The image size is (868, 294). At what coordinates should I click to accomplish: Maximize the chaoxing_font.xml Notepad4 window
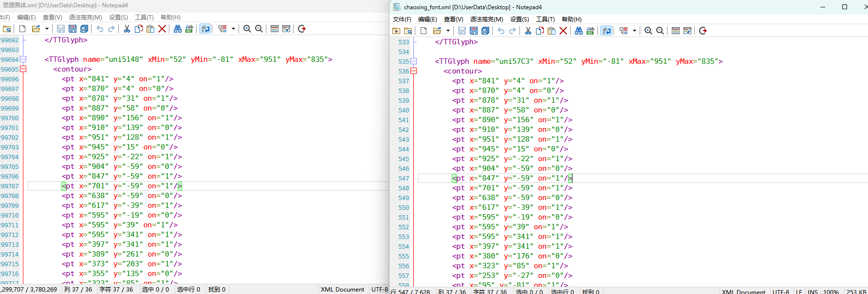coord(845,7)
